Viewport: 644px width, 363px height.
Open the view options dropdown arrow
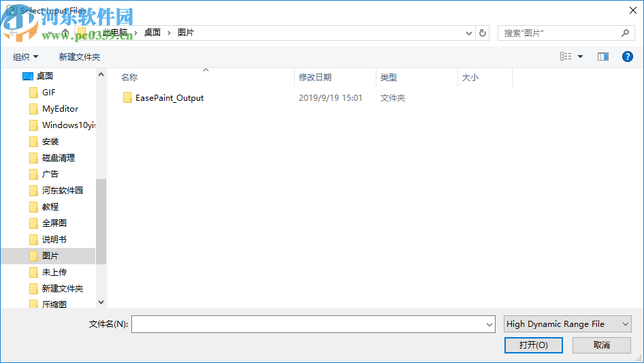coord(580,57)
